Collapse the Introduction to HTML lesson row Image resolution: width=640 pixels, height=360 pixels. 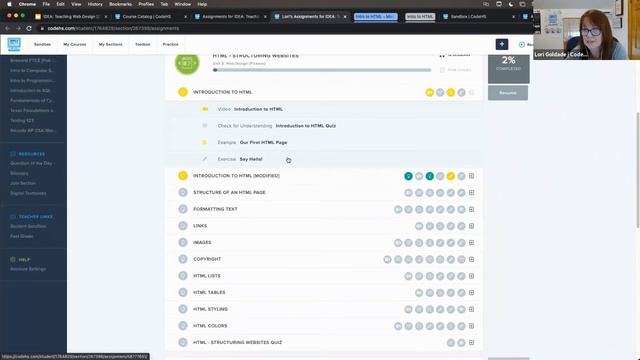coord(471,92)
